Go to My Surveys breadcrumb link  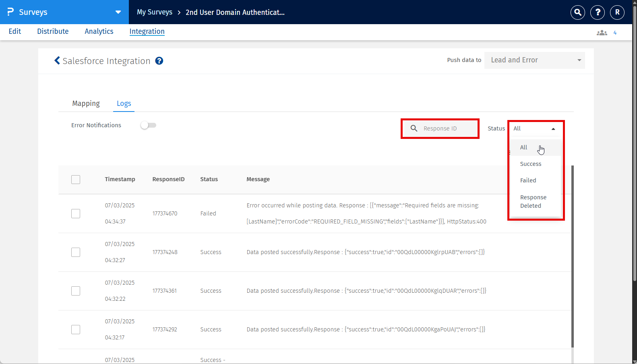pos(154,12)
